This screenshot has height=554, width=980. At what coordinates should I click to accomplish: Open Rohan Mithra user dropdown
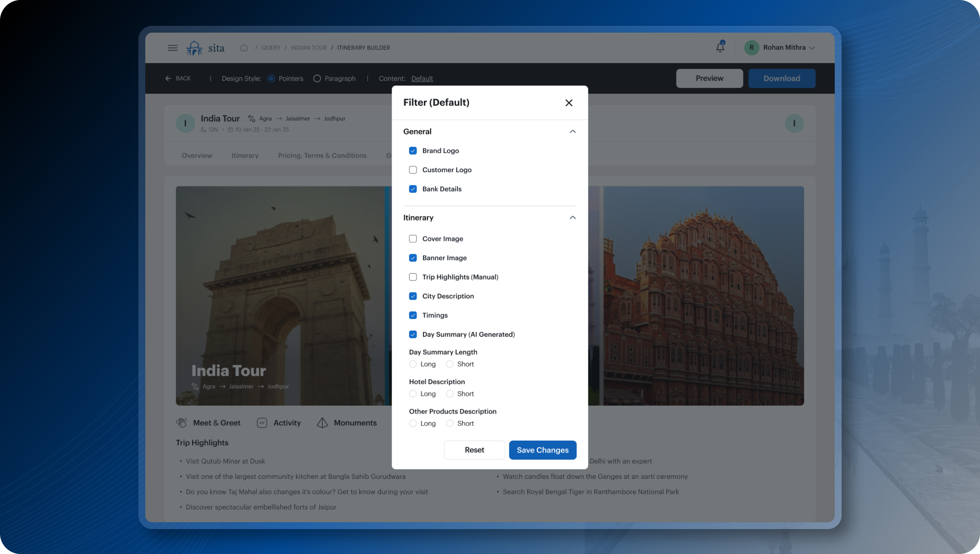[812, 48]
